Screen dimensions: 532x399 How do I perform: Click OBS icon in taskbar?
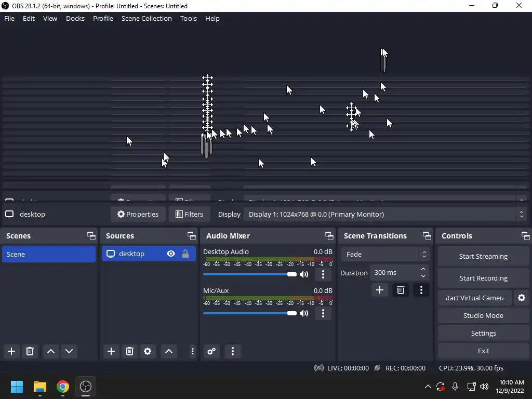pyautogui.click(x=86, y=387)
